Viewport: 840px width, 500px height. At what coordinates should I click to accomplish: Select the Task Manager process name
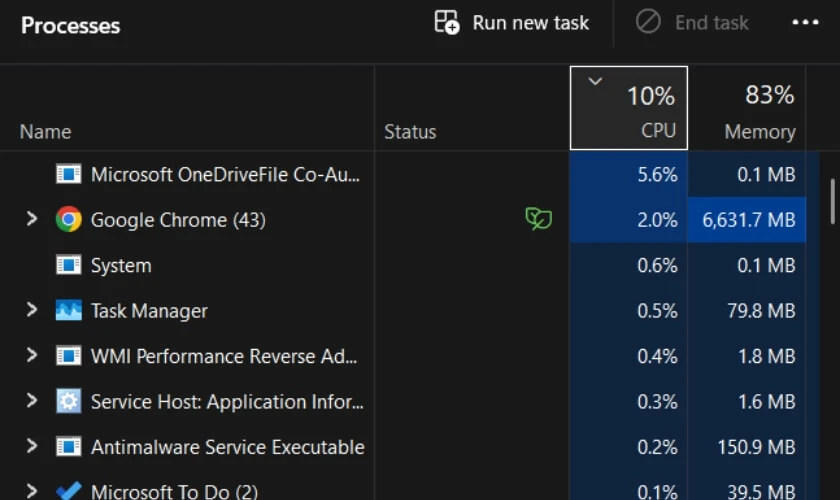pos(149,311)
